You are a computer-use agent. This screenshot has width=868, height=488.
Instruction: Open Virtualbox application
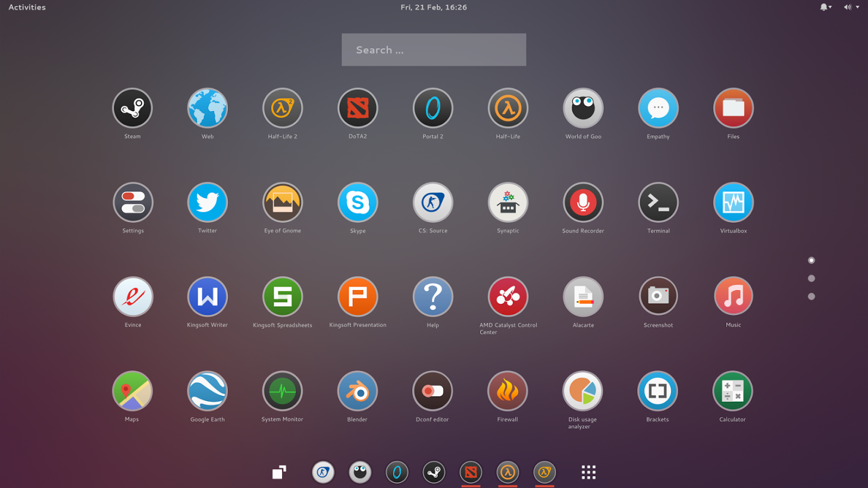[x=733, y=203]
